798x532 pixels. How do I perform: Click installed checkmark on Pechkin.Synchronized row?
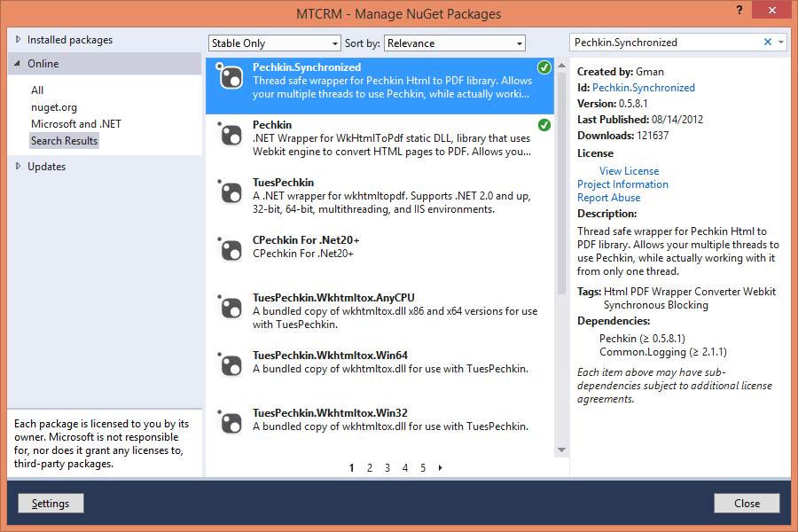click(544, 67)
